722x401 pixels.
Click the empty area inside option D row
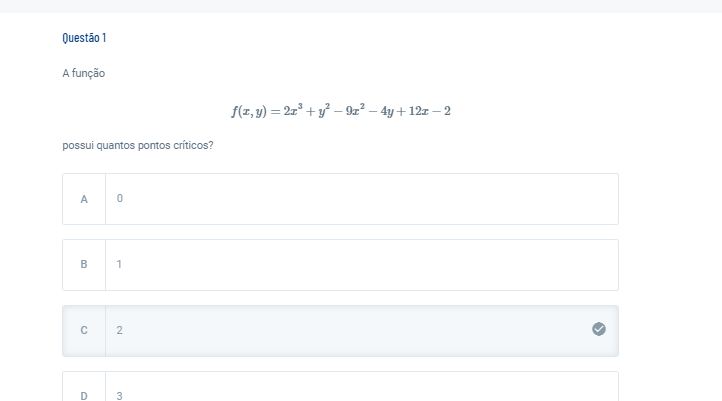pyautogui.click(x=362, y=387)
